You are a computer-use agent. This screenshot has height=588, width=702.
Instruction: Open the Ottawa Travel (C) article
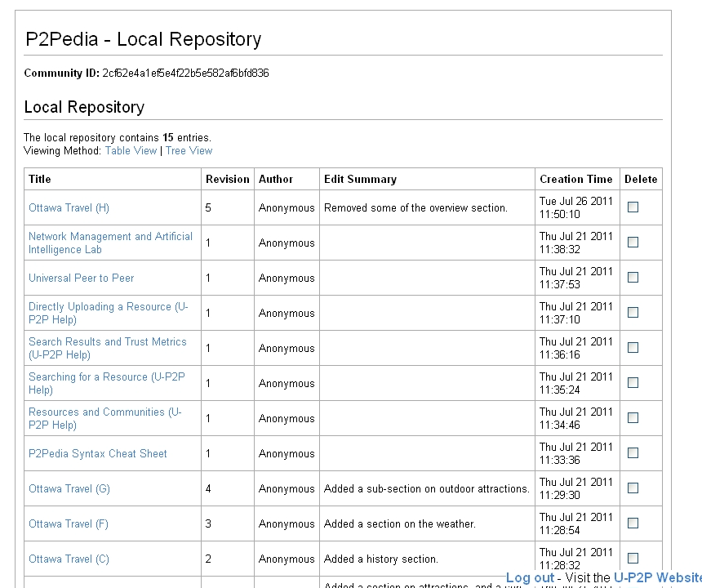(x=69, y=559)
